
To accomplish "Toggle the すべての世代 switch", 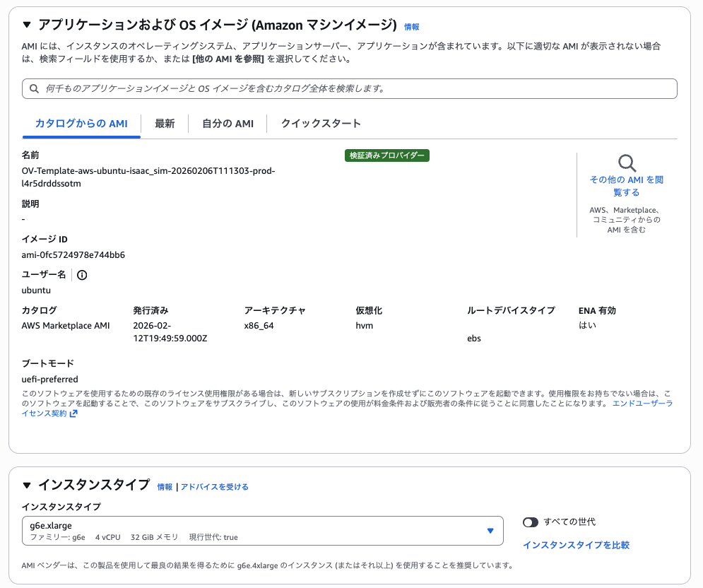I will click(531, 522).
